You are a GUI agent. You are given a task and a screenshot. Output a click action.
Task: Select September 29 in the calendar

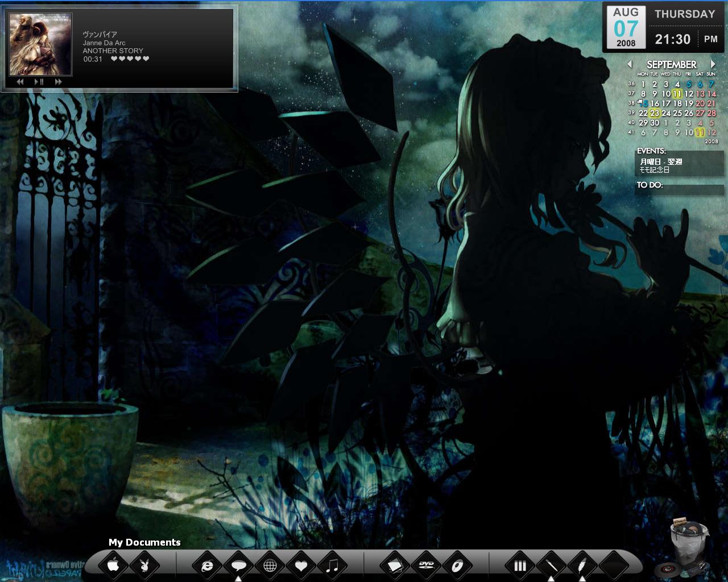coord(643,123)
